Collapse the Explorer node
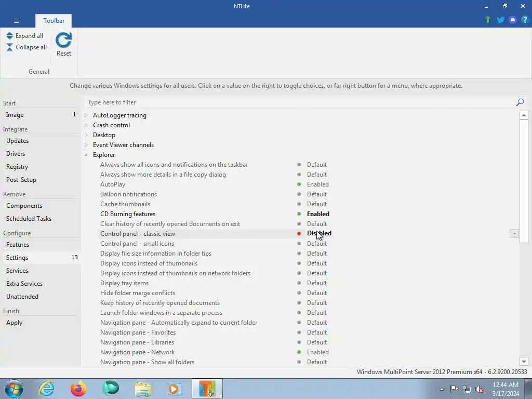The image size is (532, 399). point(86,155)
